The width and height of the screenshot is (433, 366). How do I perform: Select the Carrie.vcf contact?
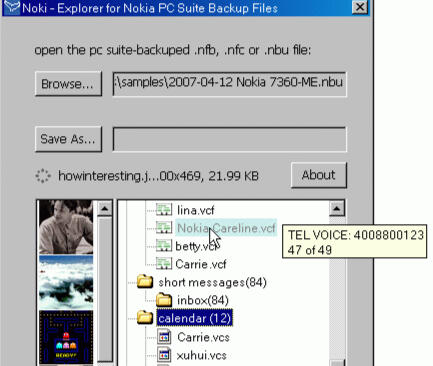click(x=201, y=264)
